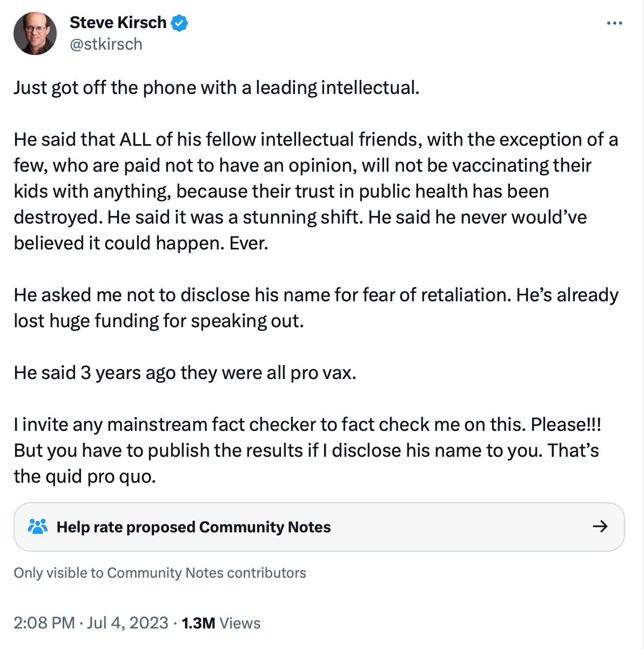Screen dimensions: 644x649
Task: Click the paragraph starting 'I invite any mainstream'
Action: pos(307,450)
